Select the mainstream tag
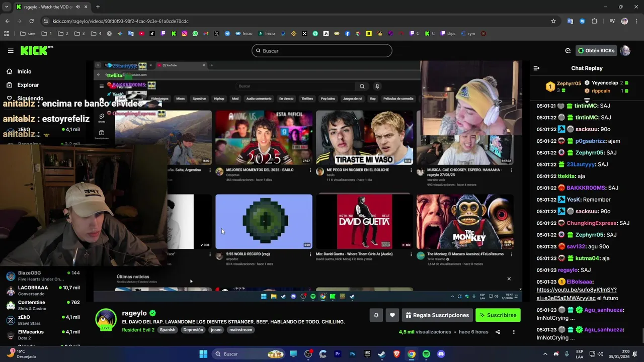 [x=240, y=330]
